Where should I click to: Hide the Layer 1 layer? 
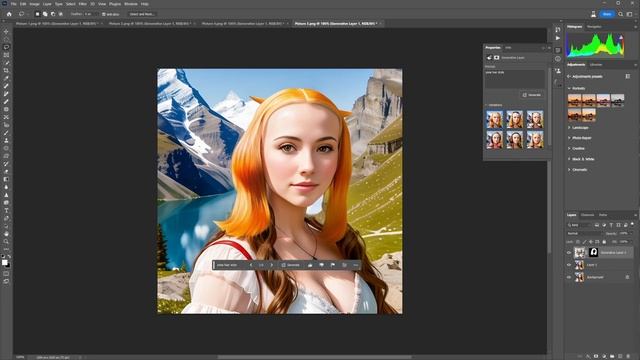tap(569, 265)
